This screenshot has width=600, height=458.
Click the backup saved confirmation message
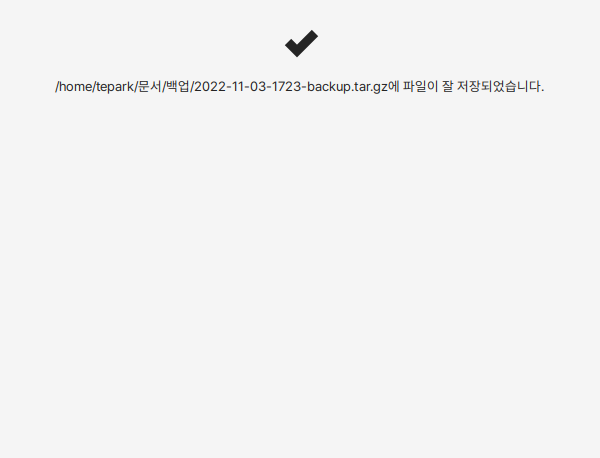click(x=300, y=86)
